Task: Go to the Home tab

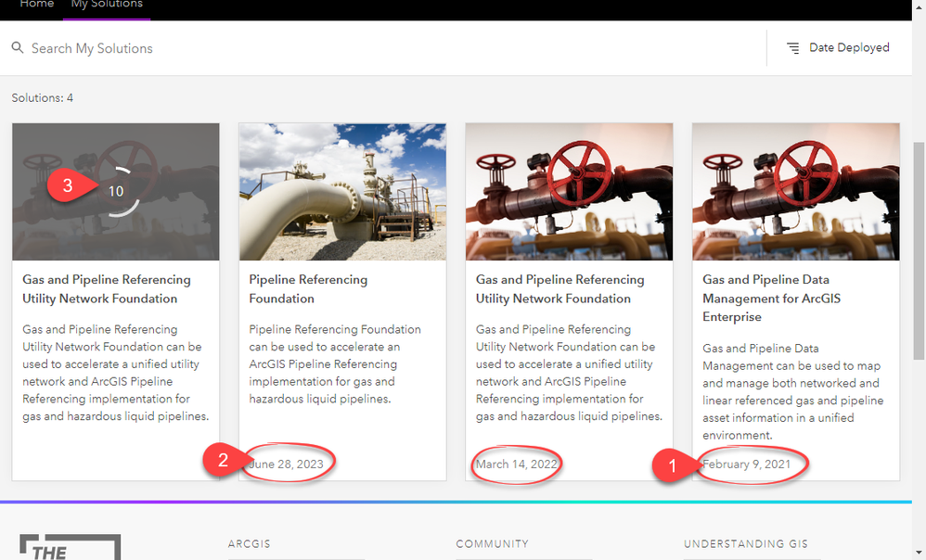Action: (x=36, y=4)
